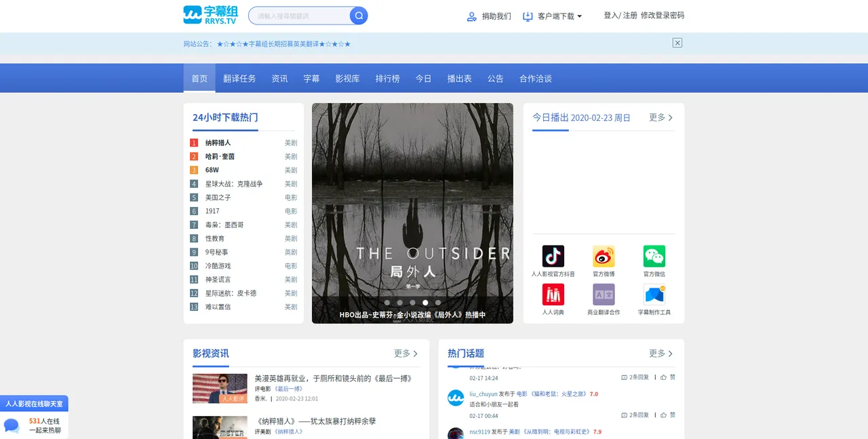Expand 更多 in the 今日播出 panel
The width and height of the screenshot is (868, 439).
coord(661,117)
